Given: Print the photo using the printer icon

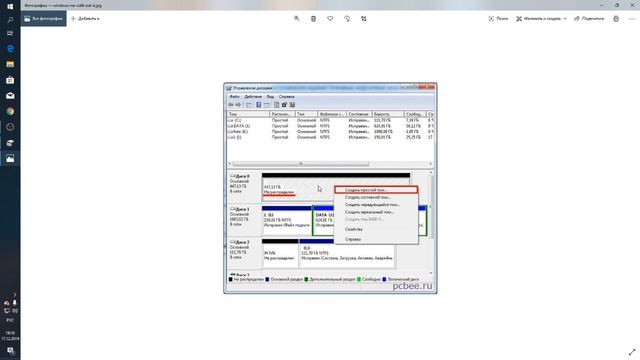Looking at the screenshot, I should pos(616,19).
